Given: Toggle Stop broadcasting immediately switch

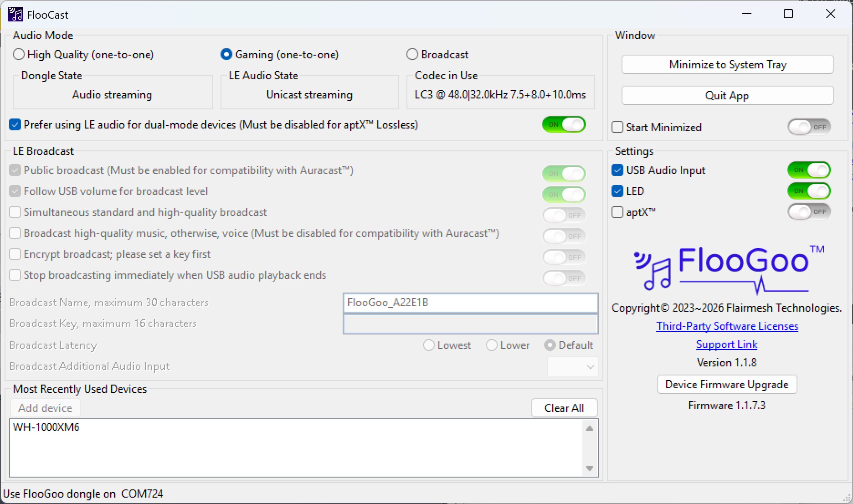Looking at the screenshot, I should click(x=564, y=278).
